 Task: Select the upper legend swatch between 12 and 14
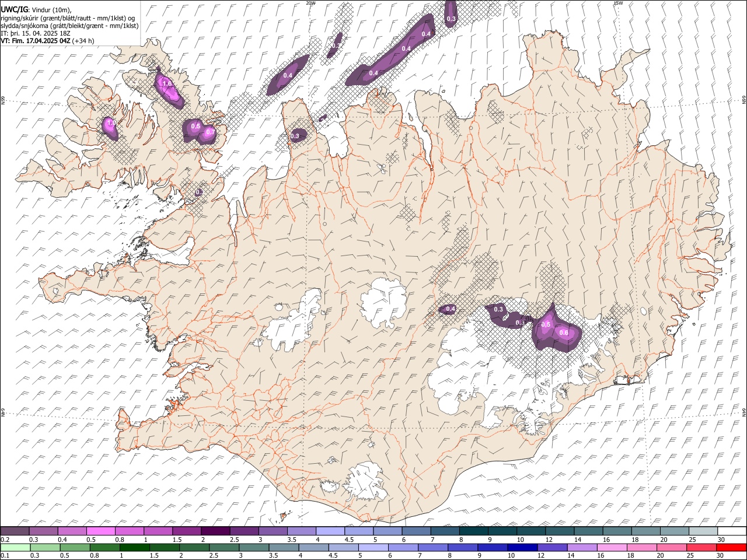tap(560, 531)
